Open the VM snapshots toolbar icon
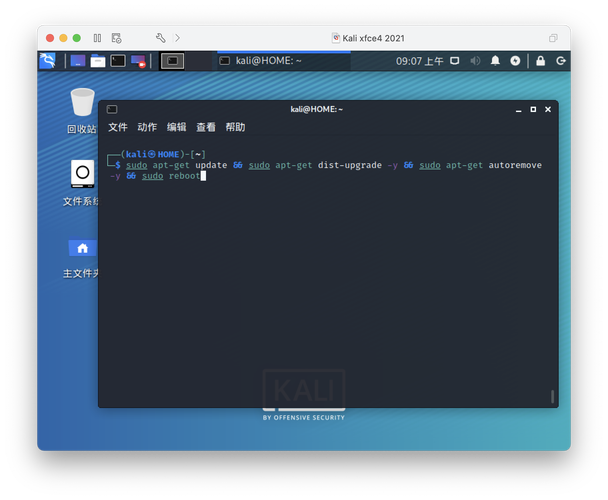This screenshot has width=608, height=500. coord(116,38)
